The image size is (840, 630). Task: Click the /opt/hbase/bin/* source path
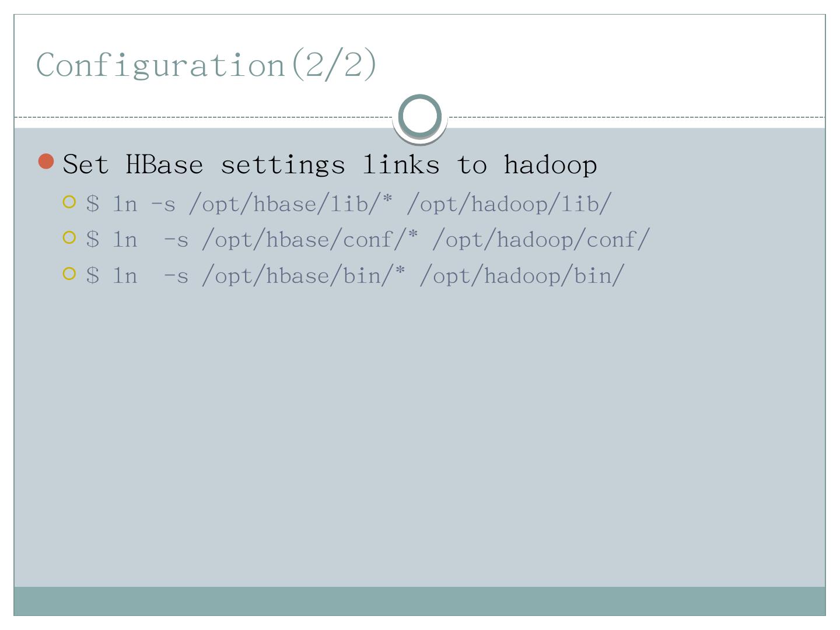[x=303, y=275]
